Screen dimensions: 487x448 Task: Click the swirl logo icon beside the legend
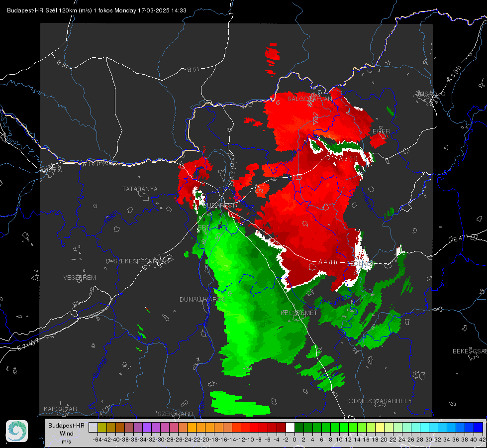click(x=17, y=431)
